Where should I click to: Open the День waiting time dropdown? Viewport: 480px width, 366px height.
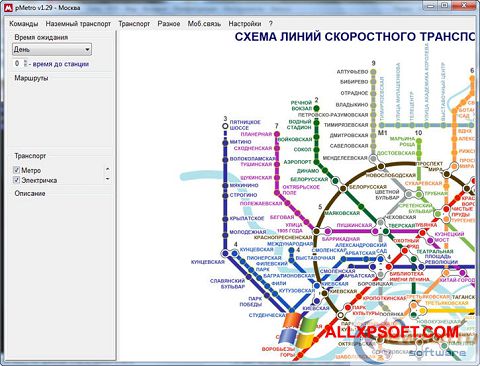[x=52, y=49]
